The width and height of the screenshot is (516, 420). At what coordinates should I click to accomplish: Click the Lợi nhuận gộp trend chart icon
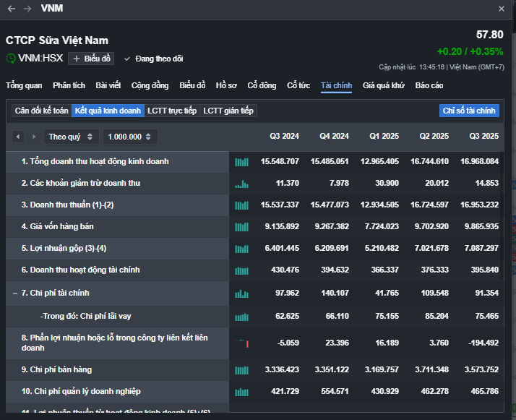tap(241, 249)
